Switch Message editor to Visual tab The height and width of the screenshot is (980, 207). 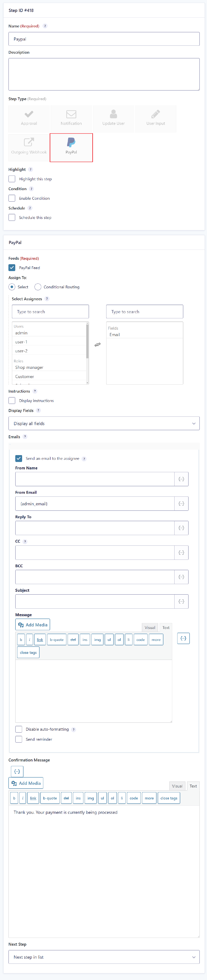150,627
